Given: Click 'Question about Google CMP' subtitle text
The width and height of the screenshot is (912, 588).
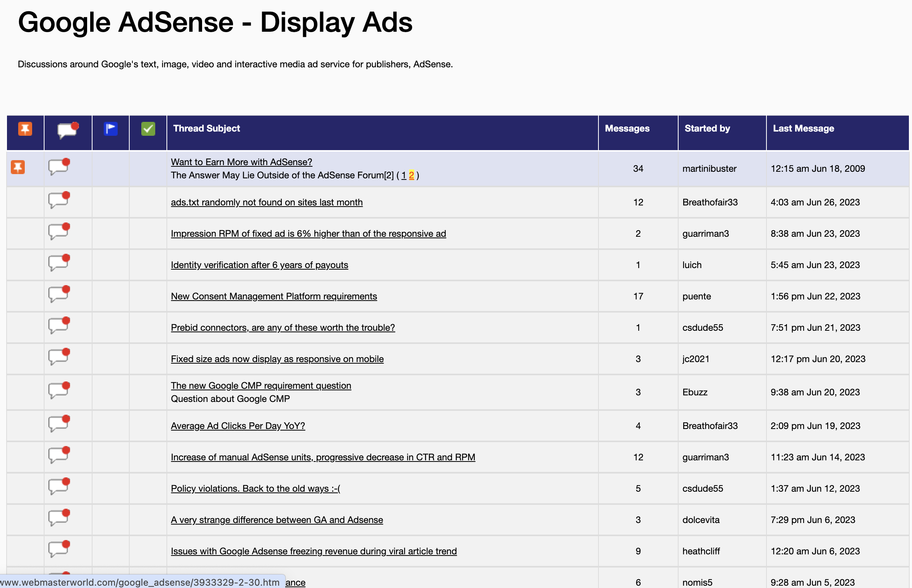Looking at the screenshot, I should [x=230, y=399].
